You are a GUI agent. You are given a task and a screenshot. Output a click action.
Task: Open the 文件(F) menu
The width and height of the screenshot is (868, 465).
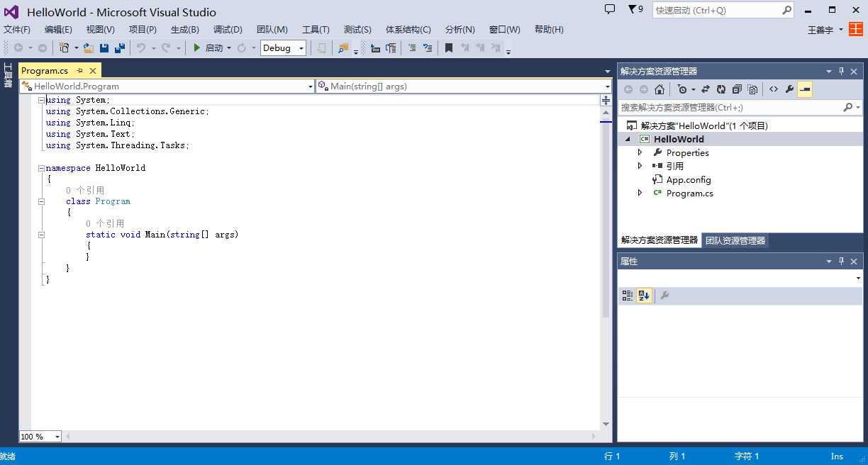point(17,29)
